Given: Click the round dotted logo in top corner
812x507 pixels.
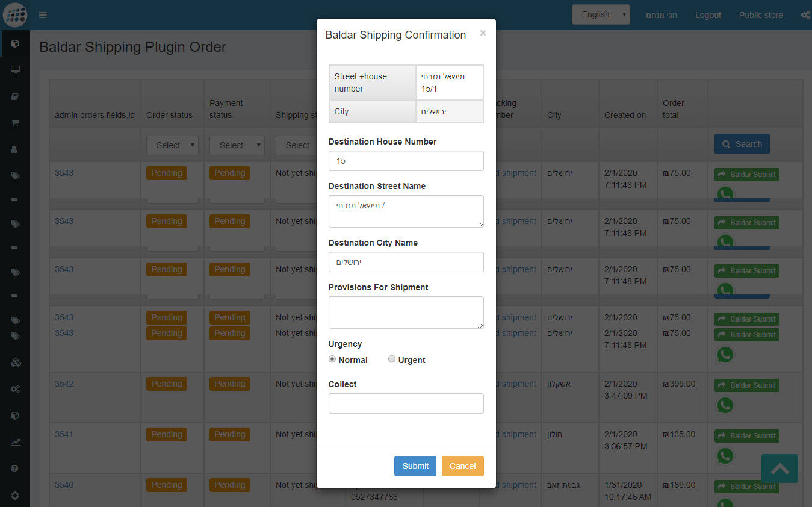Looking at the screenshot, I should coord(15,15).
